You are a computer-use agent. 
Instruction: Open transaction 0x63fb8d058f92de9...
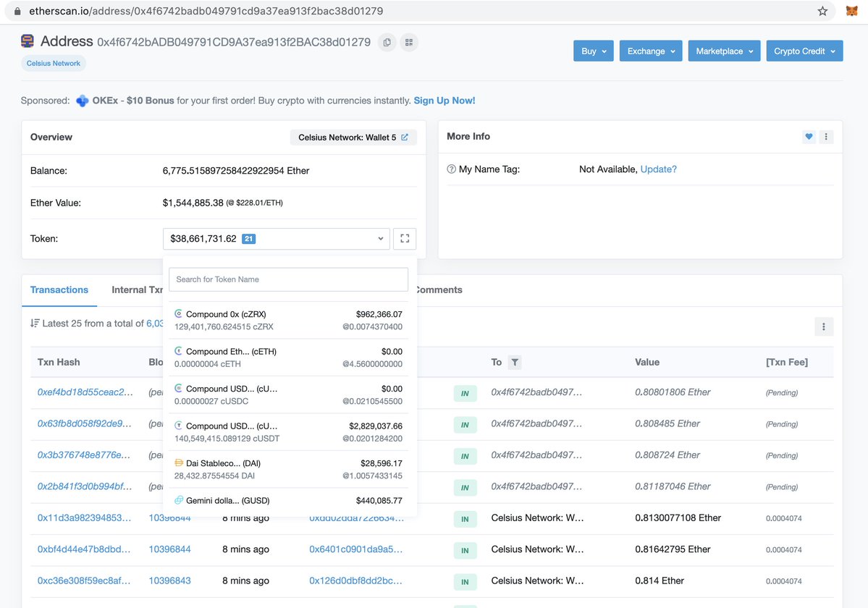point(84,423)
